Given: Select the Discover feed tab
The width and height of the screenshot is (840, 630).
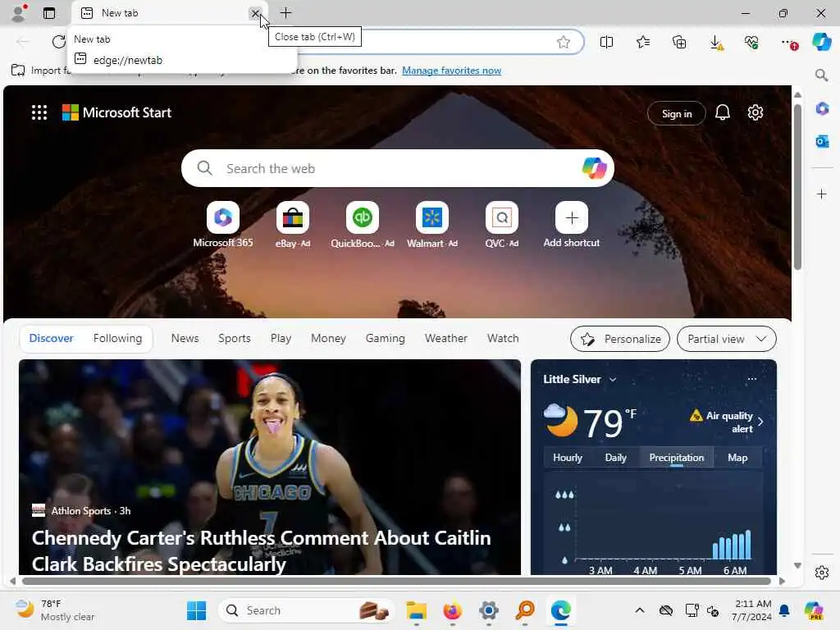Looking at the screenshot, I should coord(52,339).
